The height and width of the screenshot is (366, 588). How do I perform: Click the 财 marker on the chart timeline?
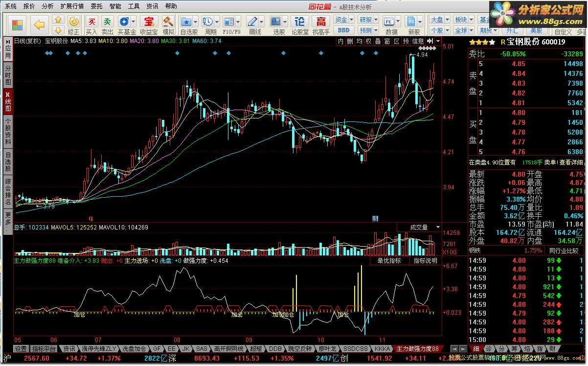(x=376, y=218)
